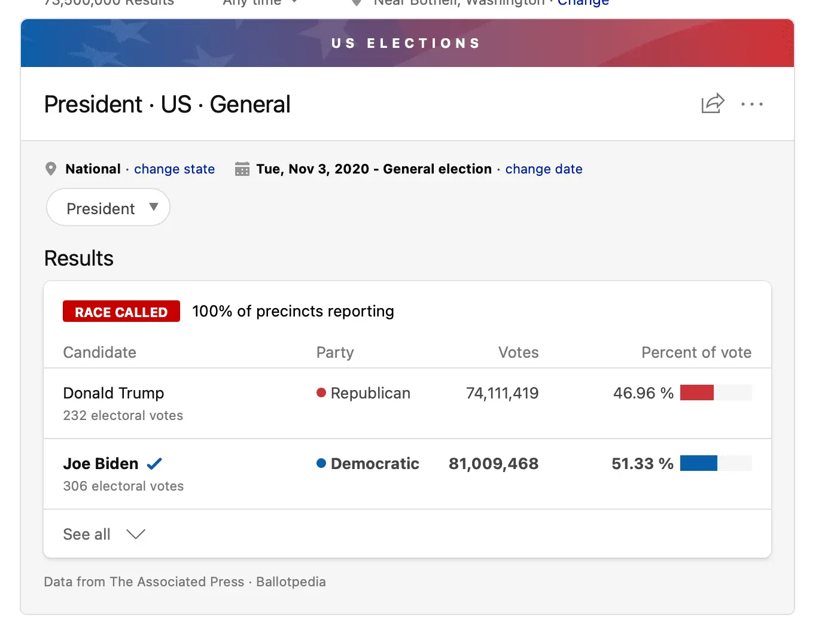Viewport: 840px width, 633px height.
Task: Click the checkmark beside Joe Biden
Action: [154, 463]
